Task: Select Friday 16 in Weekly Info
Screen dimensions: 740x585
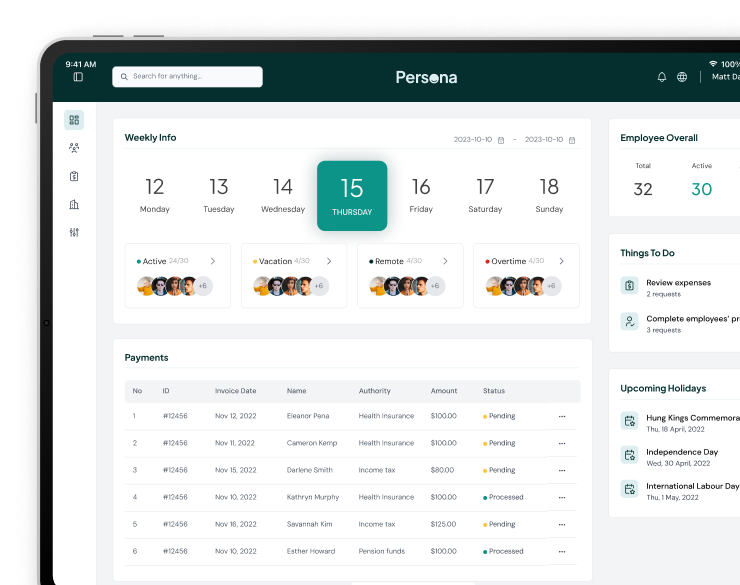Action: (x=421, y=195)
